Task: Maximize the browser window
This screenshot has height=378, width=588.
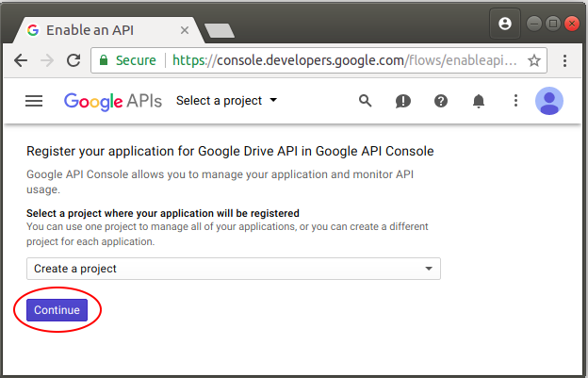Action: pos(553,24)
